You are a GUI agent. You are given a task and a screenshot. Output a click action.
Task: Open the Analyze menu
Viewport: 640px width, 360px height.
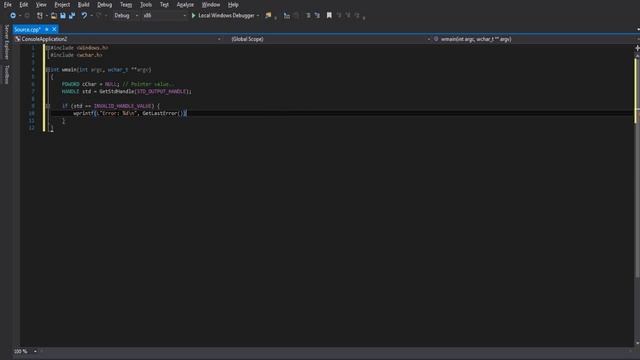point(185,4)
